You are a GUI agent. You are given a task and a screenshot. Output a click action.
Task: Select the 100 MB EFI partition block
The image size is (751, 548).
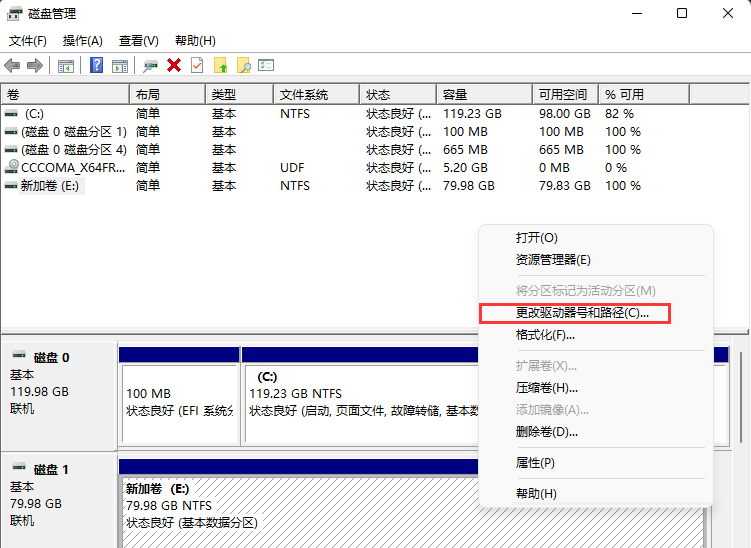180,402
